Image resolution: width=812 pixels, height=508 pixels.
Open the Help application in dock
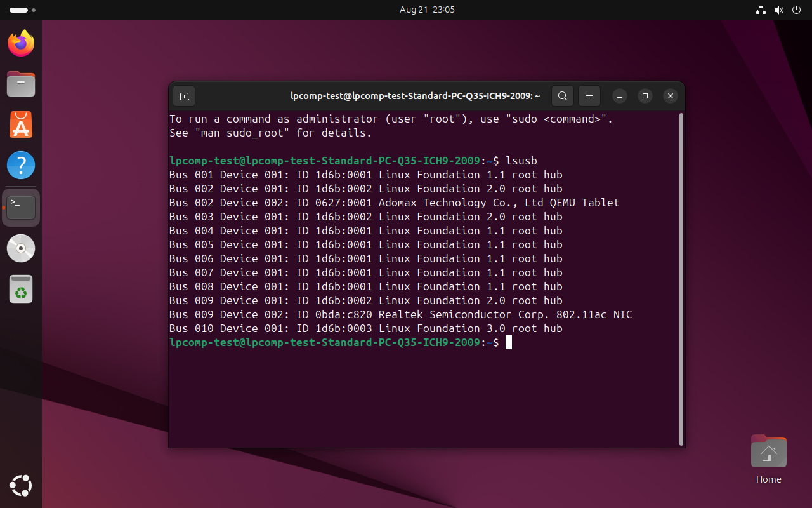tap(21, 166)
